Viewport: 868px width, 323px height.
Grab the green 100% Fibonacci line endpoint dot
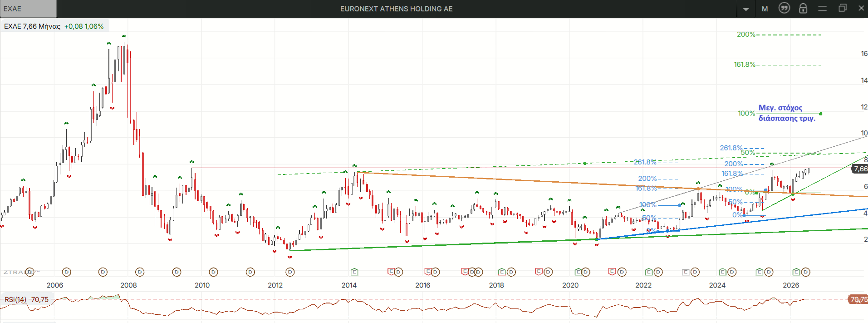[821, 114]
